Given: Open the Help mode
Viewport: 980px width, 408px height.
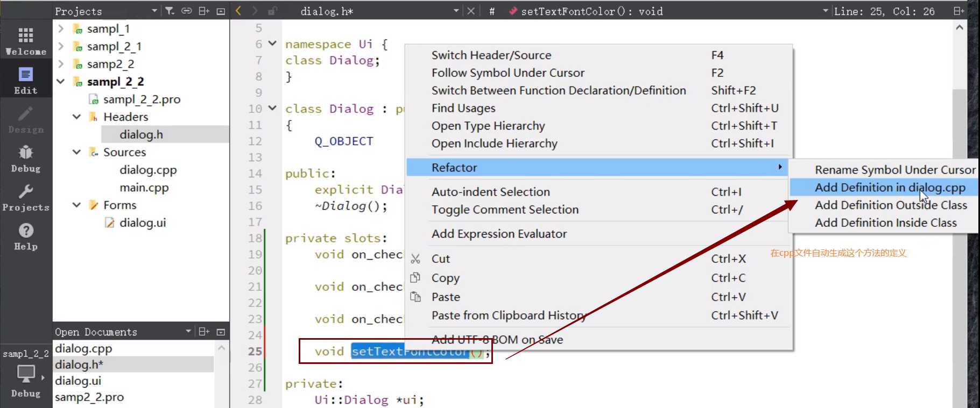Looking at the screenshot, I should click(26, 237).
